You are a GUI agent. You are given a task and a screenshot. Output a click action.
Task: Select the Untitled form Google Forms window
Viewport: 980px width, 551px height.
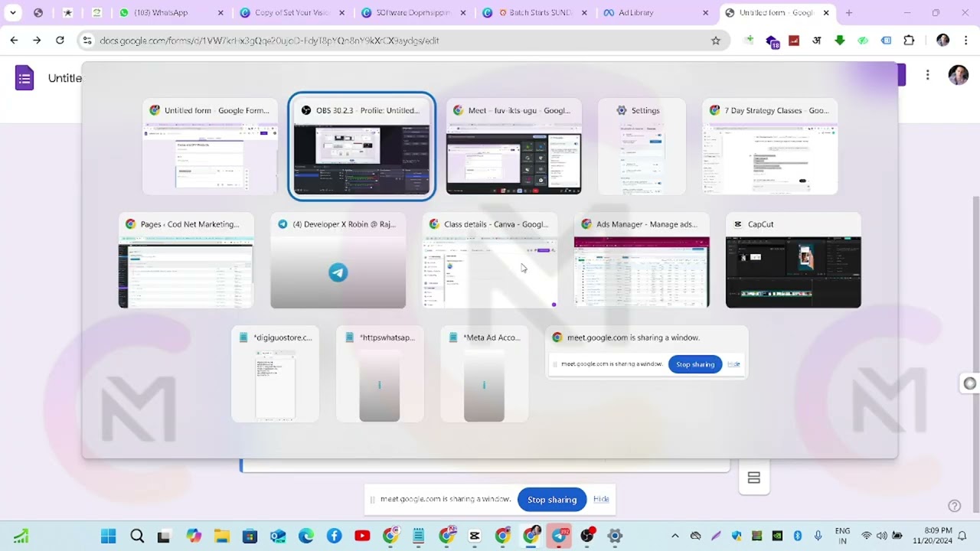210,147
